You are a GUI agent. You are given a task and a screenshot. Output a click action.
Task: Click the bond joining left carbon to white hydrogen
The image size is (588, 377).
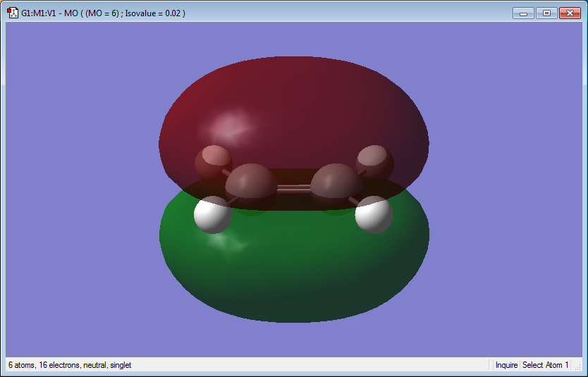click(x=233, y=202)
